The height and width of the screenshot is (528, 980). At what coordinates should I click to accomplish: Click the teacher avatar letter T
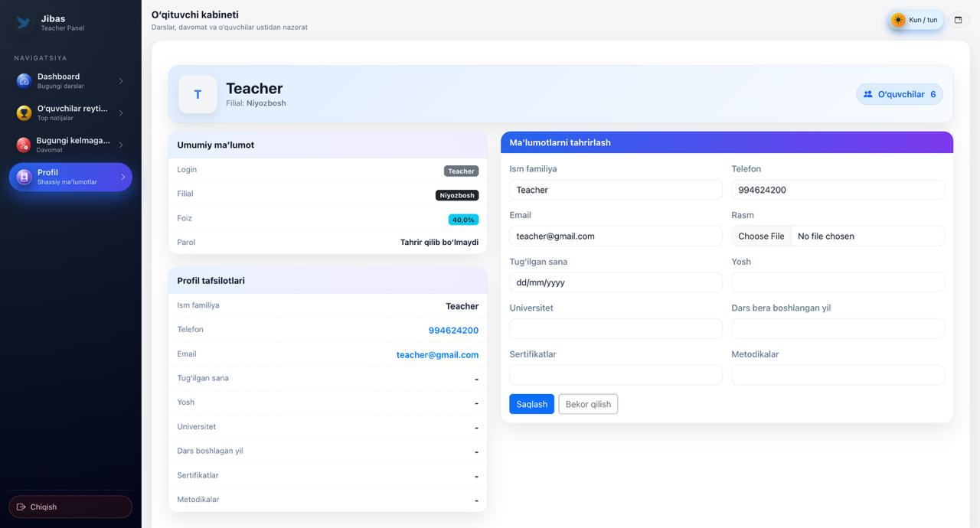click(x=198, y=94)
